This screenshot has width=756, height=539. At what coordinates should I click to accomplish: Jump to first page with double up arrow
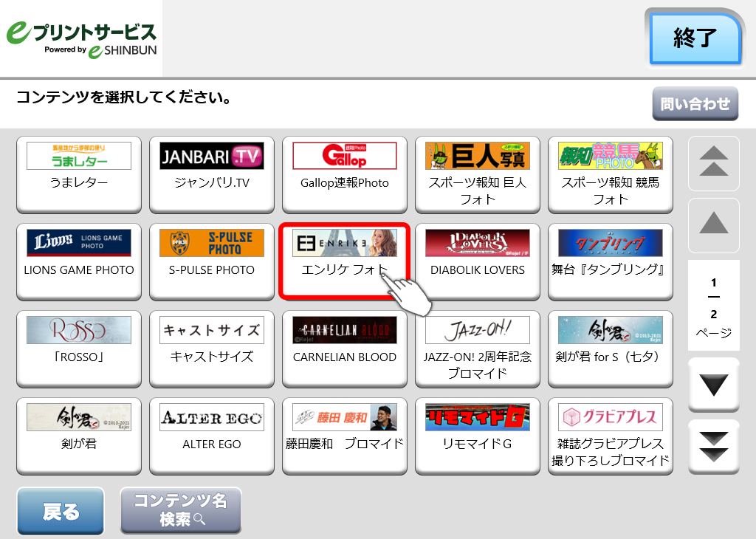(x=714, y=163)
